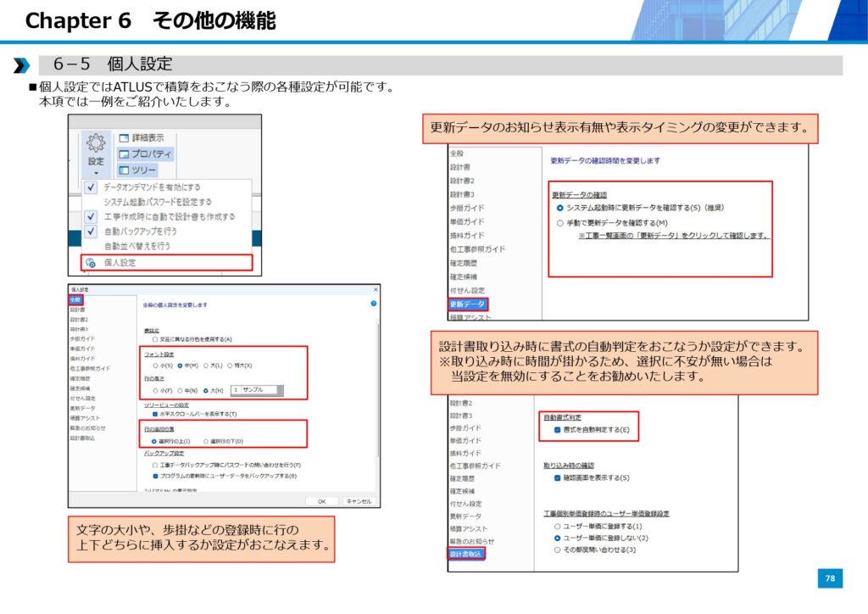Toggle 自動バックアップを行う menu option
The image size is (868, 614).
pyautogui.click(x=92, y=231)
